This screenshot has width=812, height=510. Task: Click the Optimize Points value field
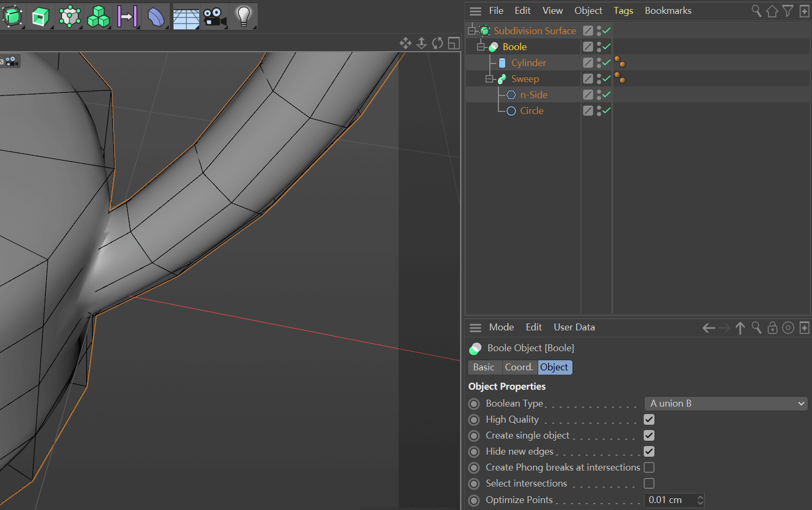pyautogui.click(x=670, y=500)
